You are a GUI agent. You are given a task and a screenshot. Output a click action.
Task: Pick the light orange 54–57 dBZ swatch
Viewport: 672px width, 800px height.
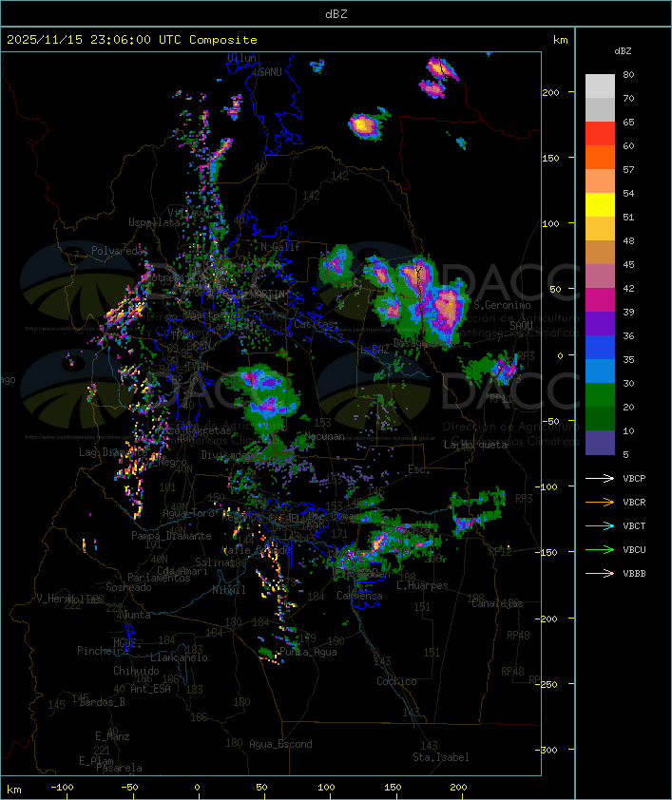600,181
